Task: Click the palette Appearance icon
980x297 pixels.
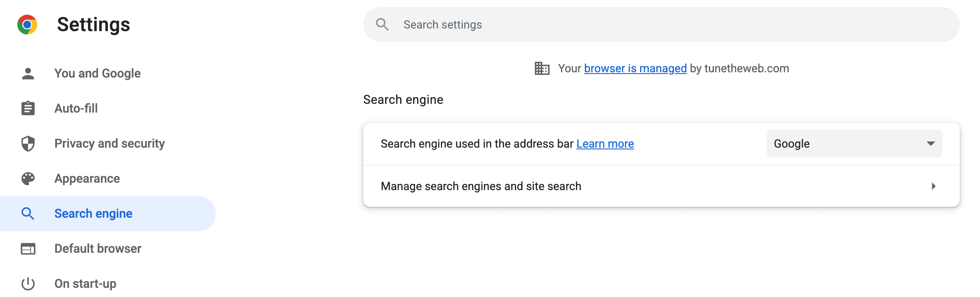Action: click(28, 179)
